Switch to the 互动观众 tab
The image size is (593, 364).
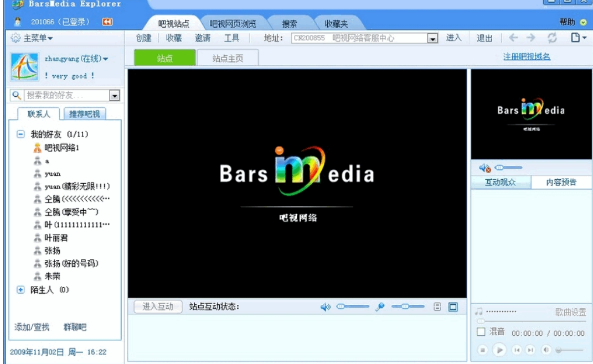point(501,182)
